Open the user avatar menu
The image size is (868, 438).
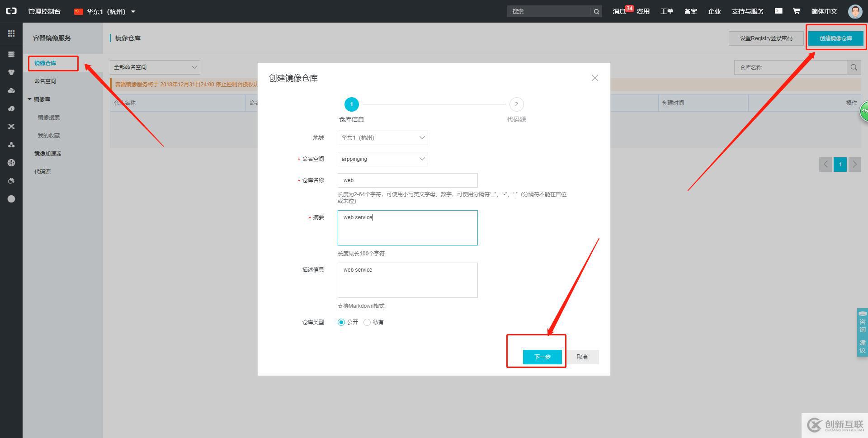[x=855, y=11]
